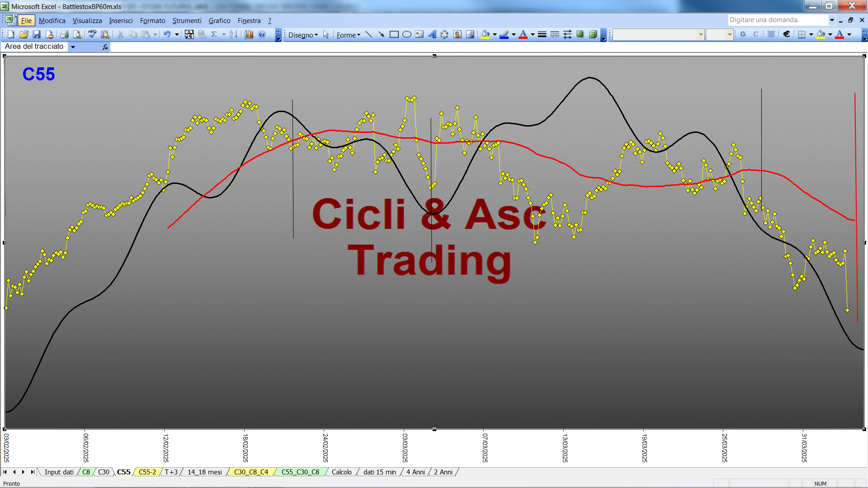Viewport: 868px width, 488px height.
Task: Click the Research binoculars icon
Action: [x=105, y=34]
